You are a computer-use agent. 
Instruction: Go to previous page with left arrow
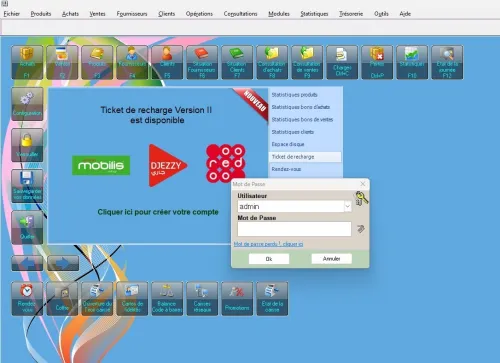pyautogui.click(x=27, y=263)
